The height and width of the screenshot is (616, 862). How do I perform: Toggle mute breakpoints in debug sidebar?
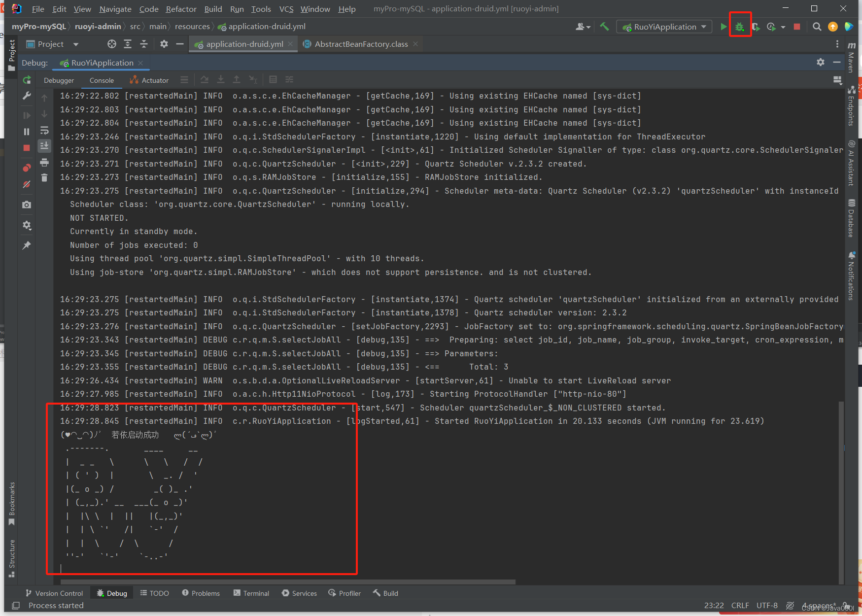(27, 184)
